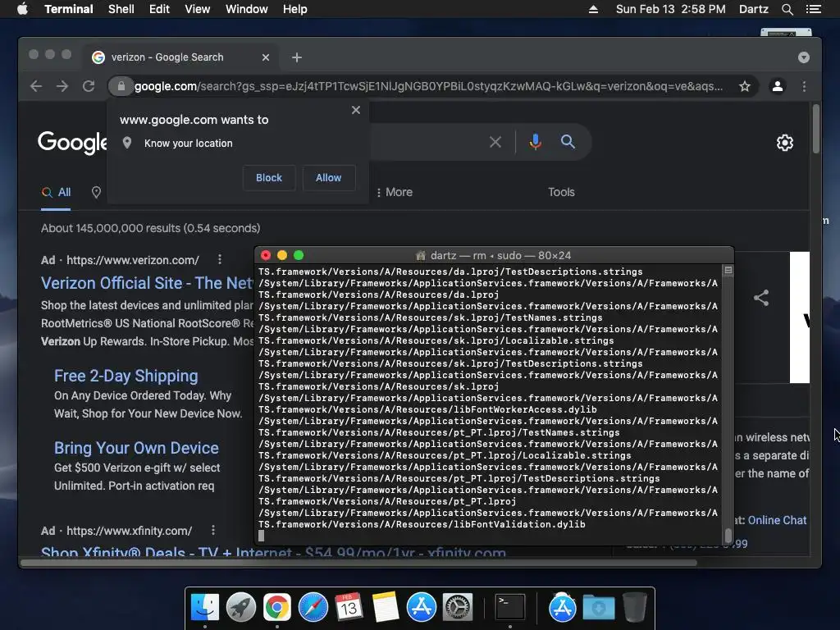Open Safari from the Dock
This screenshot has width=840, height=630.
tap(313, 607)
